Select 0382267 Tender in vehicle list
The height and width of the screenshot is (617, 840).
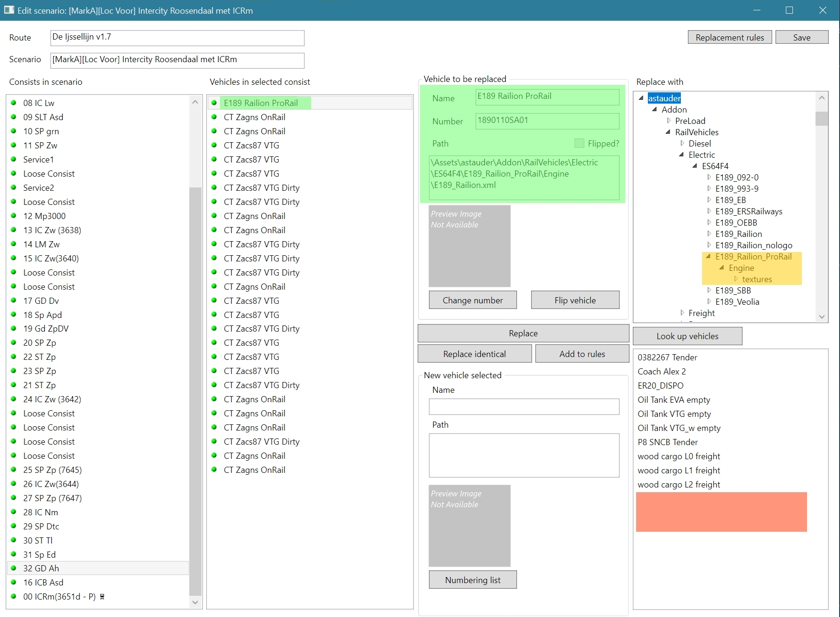667,357
